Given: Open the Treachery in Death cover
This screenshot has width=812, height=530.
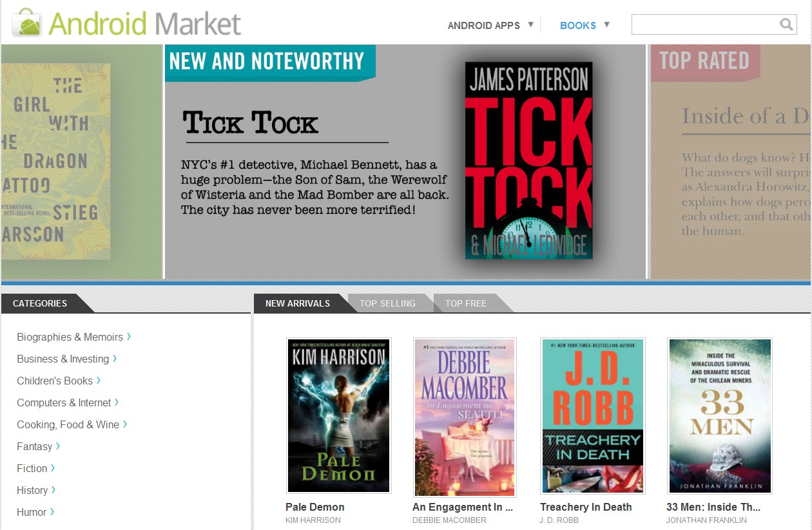Looking at the screenshot, I should (x=592, y=416).
